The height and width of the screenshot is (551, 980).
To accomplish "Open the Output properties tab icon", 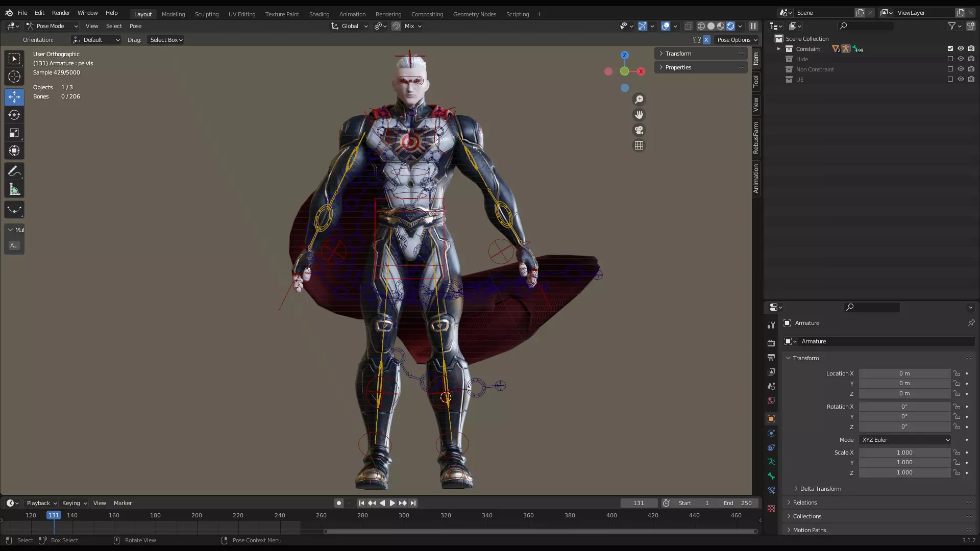I will click(x=771, y=357).
